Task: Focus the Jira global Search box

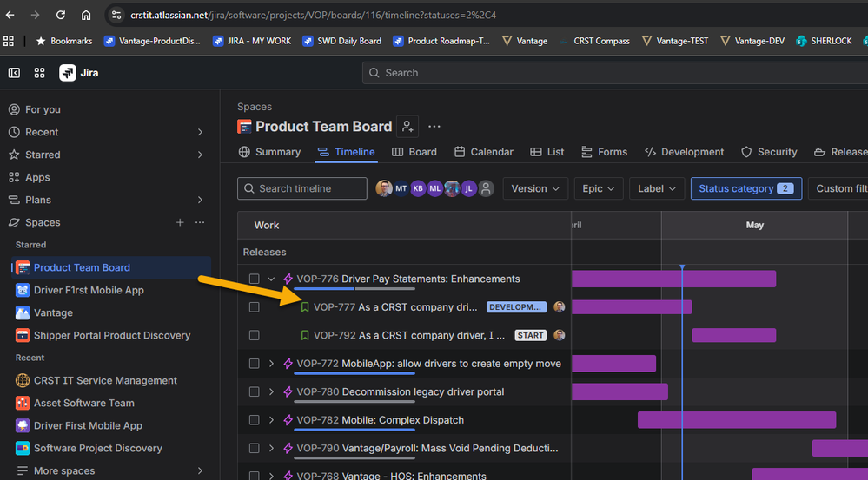Action: pyautogui.click(x=614, y=73)
